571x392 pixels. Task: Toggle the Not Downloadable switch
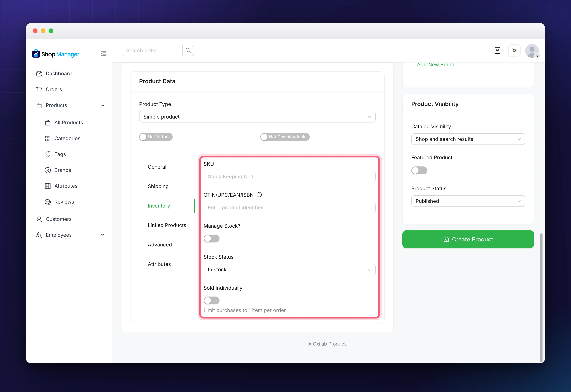285,137
